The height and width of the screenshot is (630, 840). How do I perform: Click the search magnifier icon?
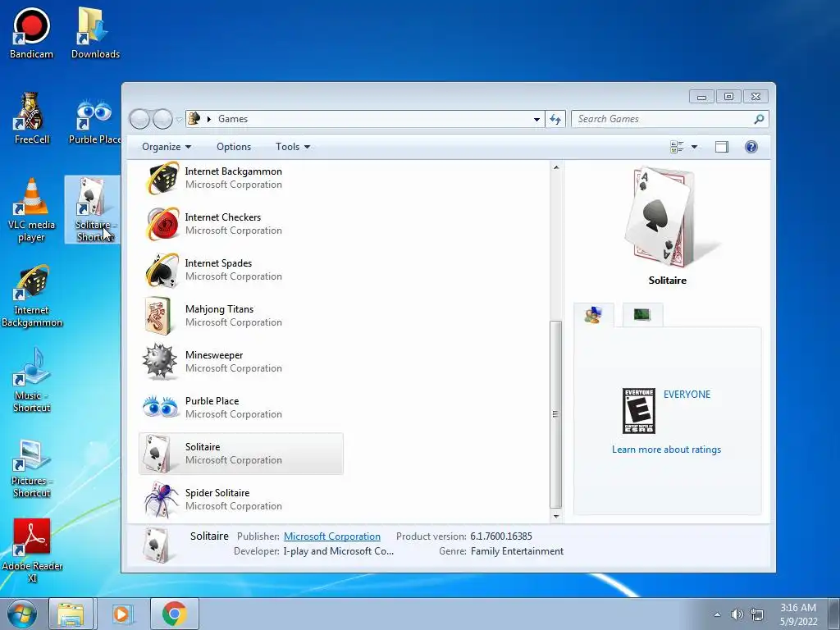pyautogui.click(x=759, y=119)
